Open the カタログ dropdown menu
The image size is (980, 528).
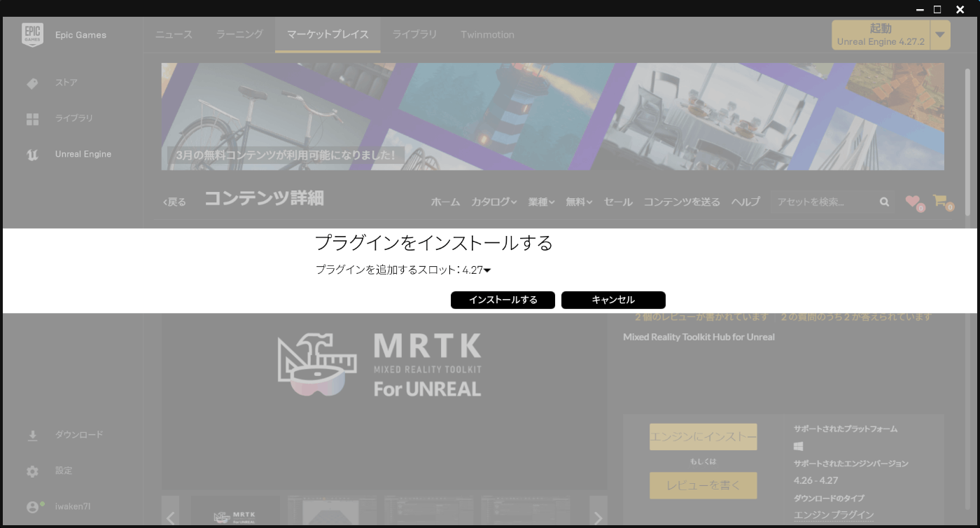click(494, 202)
